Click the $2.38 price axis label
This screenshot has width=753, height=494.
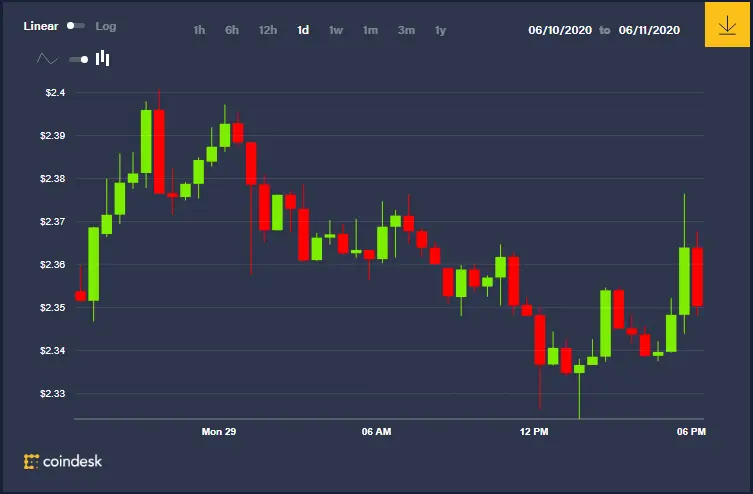[x=53, y=179]
